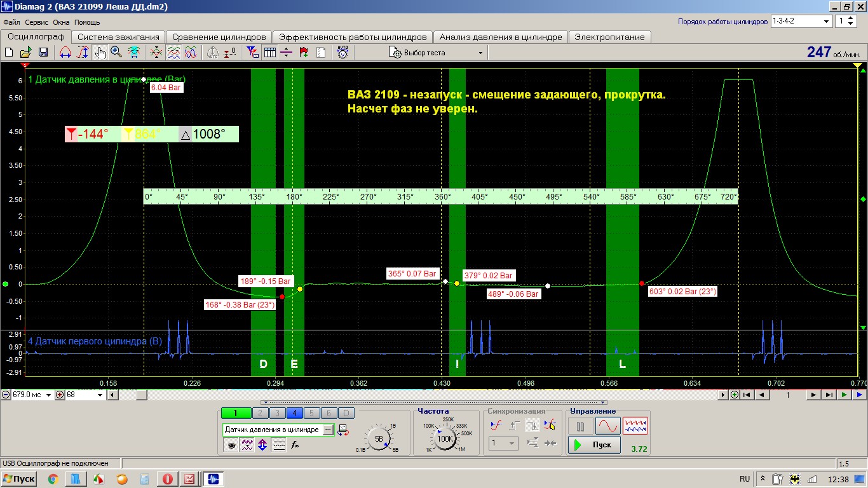Toggle the signal filter wave button

[x=247, y=445]
